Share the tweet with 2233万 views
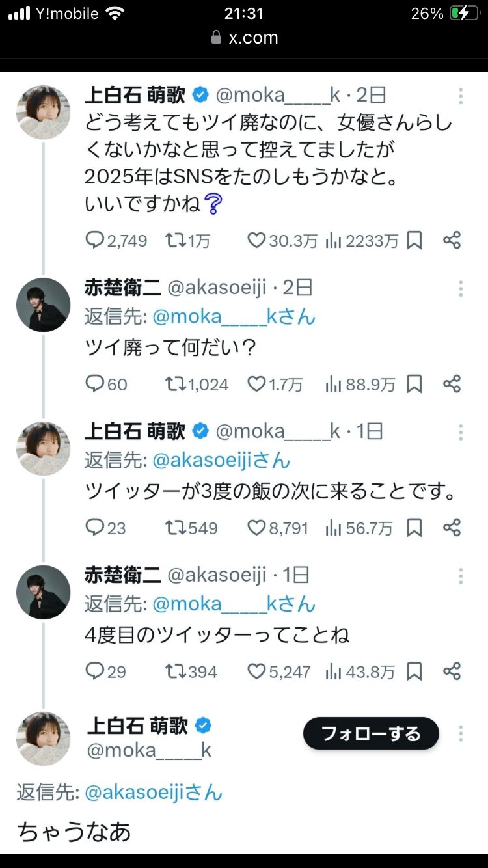Image resolution: width=488 pixels, height=868 pixels. pyautogui.click(x=452, y=240)
